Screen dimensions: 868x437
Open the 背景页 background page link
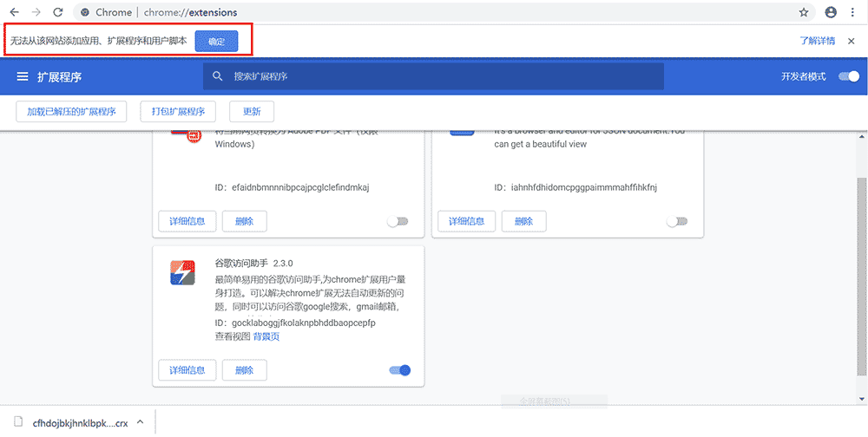[x=266, y=336]
